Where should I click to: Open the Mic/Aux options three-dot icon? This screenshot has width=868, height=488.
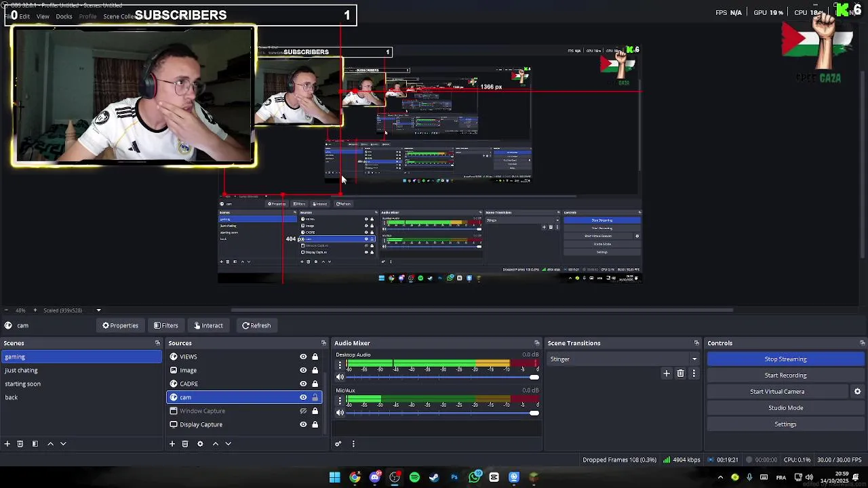340,401
